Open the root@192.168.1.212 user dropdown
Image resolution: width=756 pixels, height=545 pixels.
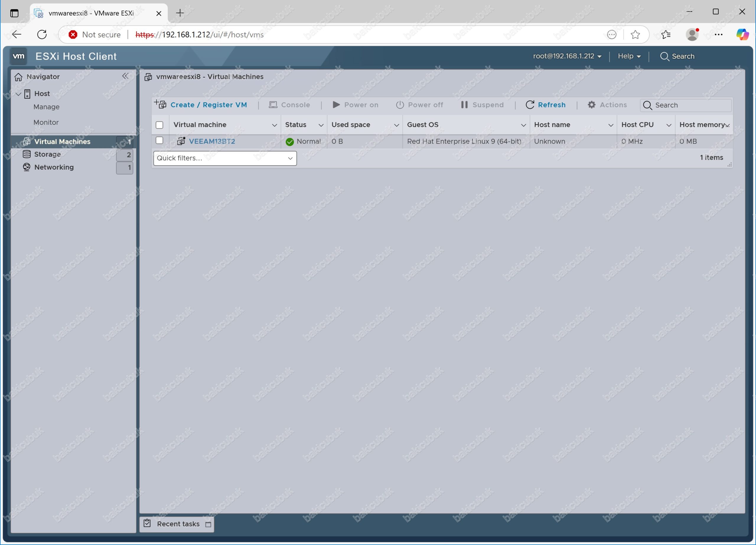567,56
